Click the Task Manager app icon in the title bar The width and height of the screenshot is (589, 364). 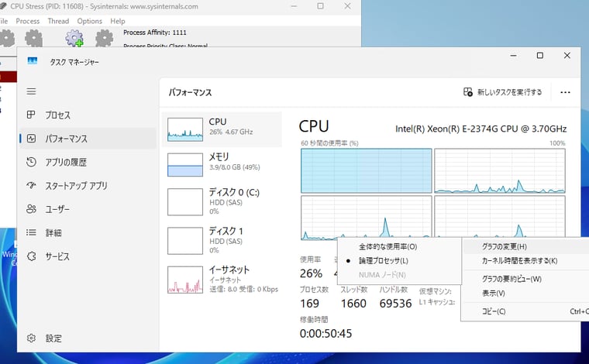coord(33,61)
